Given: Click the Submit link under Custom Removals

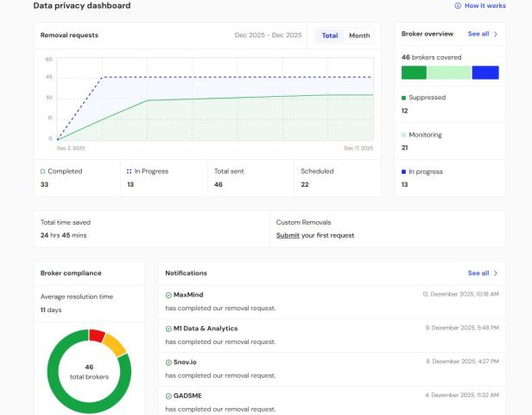Looking at the screenshot, I should [x=288, y=235].
